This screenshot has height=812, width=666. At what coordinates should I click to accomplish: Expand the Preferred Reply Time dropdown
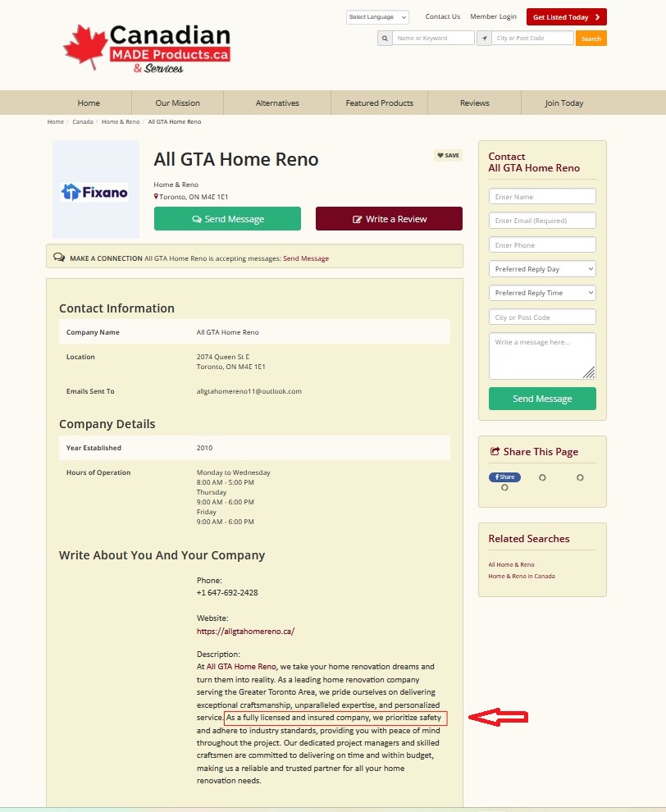pos(542,293)
